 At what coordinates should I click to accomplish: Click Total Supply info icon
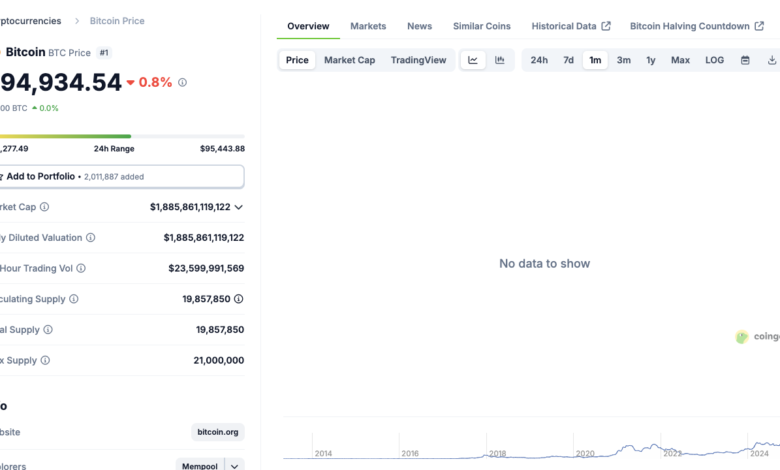[x=48, y=330]
